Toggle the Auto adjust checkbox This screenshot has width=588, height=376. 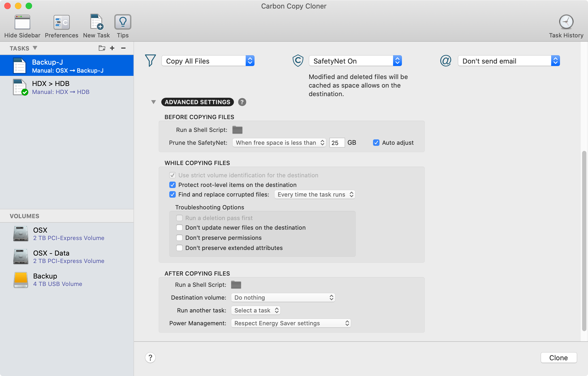tap(376, 143)
